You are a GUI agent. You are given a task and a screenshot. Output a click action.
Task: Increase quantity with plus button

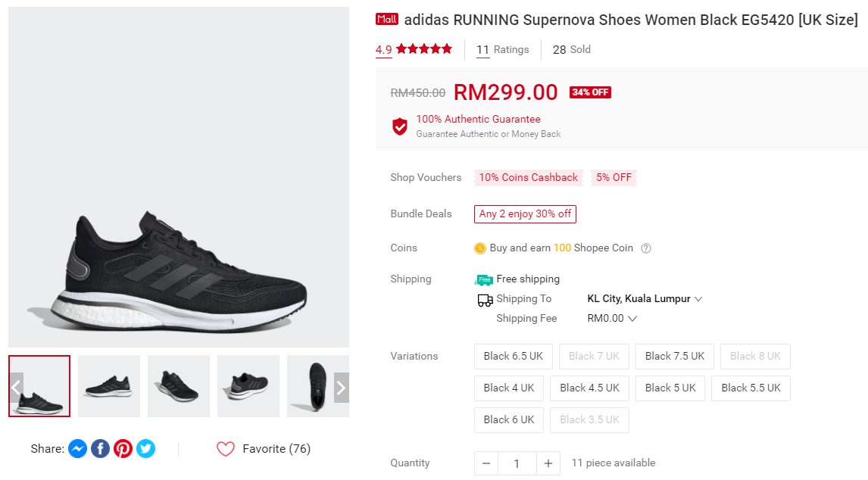click(x=548, y=463)
